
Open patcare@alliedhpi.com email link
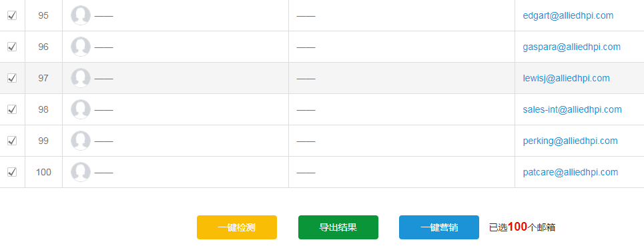click(571, 172)
